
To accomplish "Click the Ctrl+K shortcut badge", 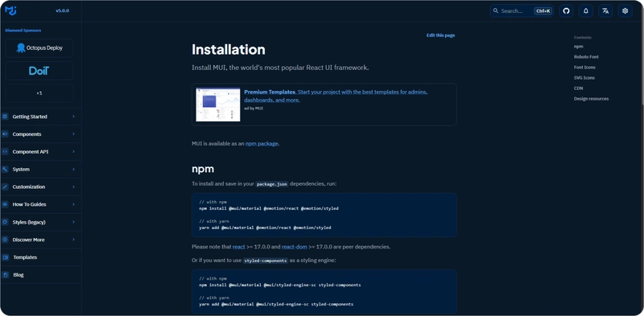I will [x=543, y=11].
